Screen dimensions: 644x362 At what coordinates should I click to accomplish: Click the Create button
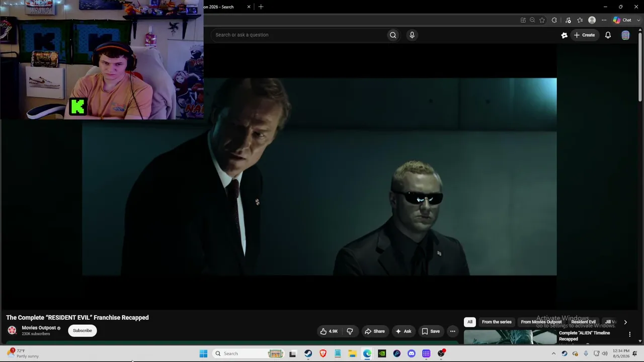[x=584, y=35]
